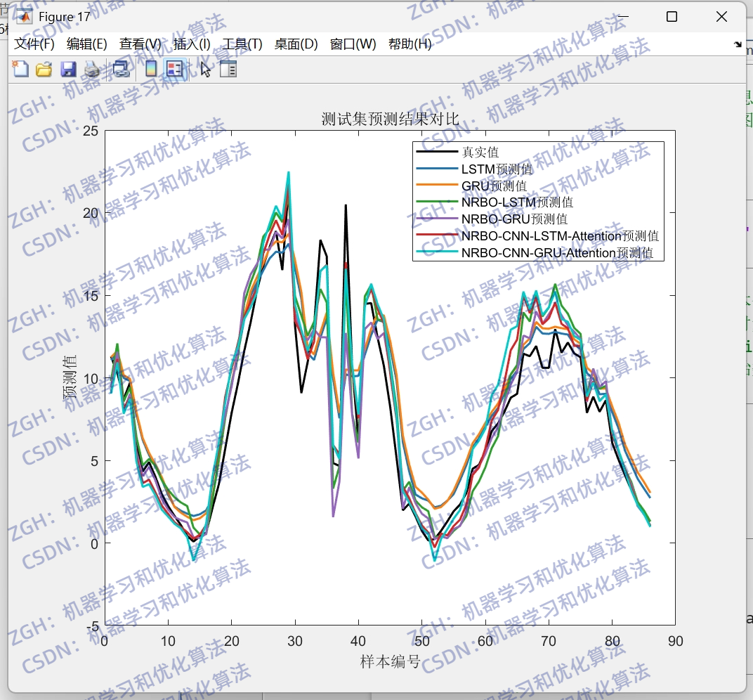Minimize the Figure 17 window
This screenshot has width=753, height=700.
coord(623,17)
